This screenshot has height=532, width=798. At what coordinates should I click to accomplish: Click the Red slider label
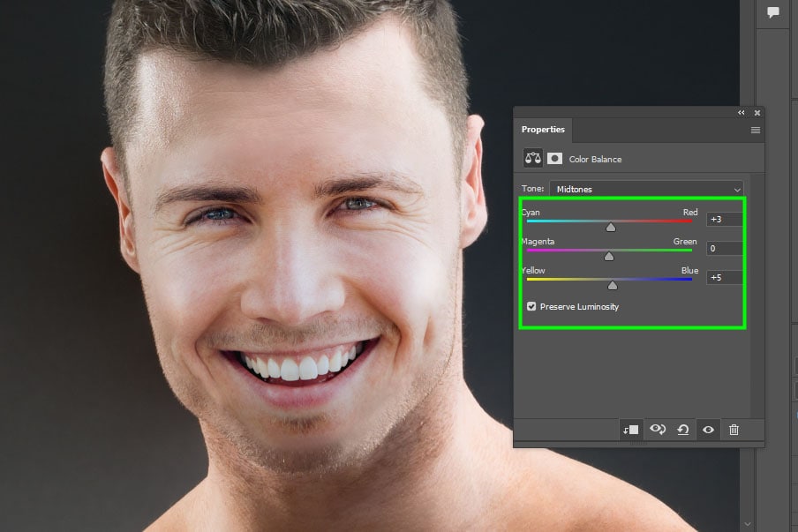(690, 212)
